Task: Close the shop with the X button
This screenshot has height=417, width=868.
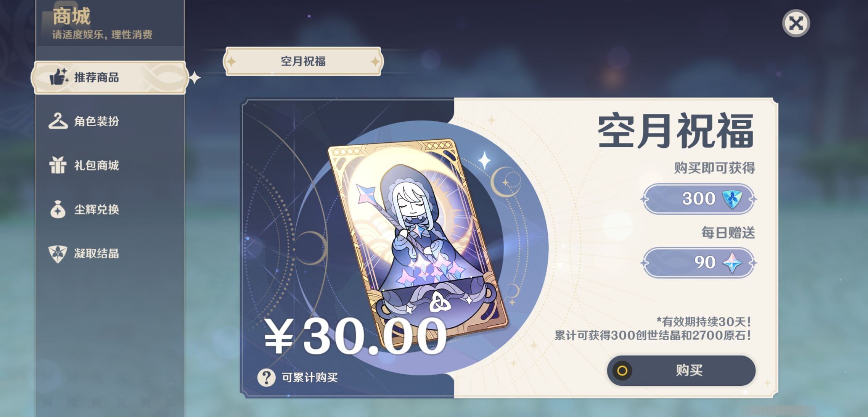Action: pos(796,23)
